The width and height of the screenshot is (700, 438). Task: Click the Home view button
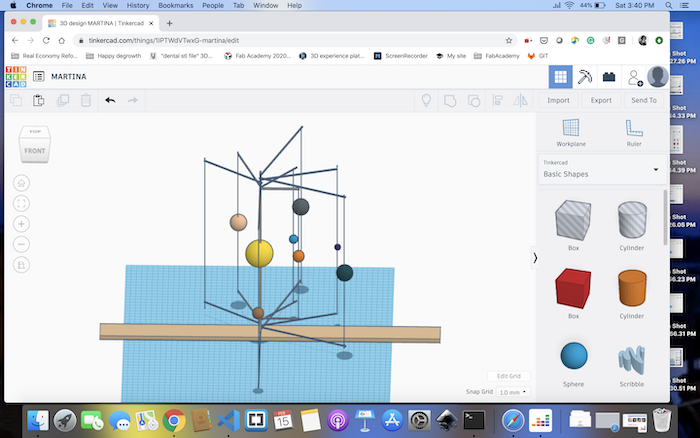[x=21, y=183]
